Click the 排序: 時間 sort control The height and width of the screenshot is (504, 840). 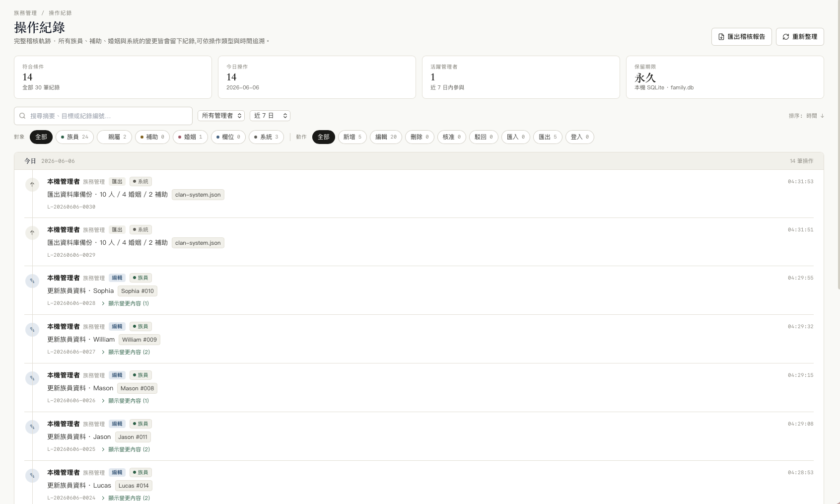coord(806,116)
